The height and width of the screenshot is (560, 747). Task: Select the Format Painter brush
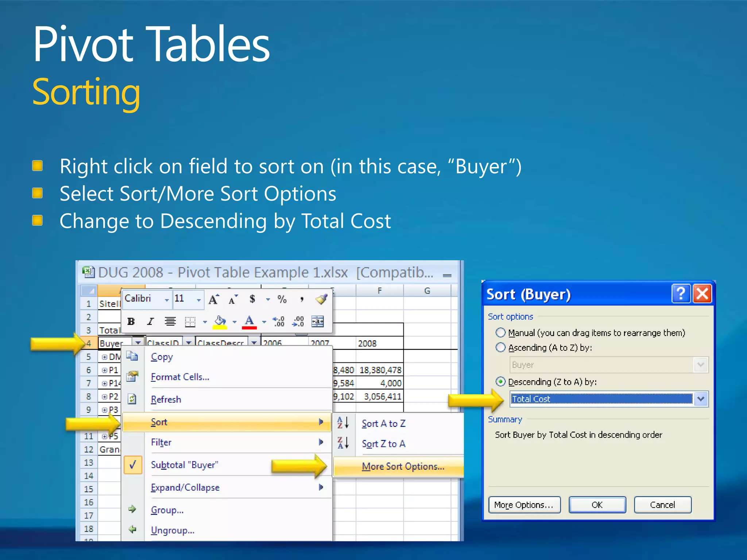click(321, 299)
